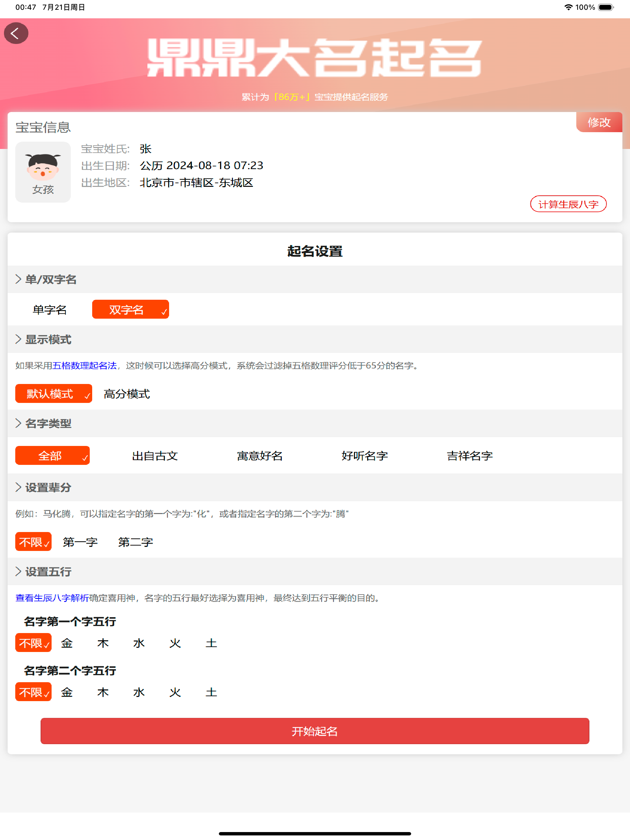Choose 木 for first character element

[x=103, y=643]
